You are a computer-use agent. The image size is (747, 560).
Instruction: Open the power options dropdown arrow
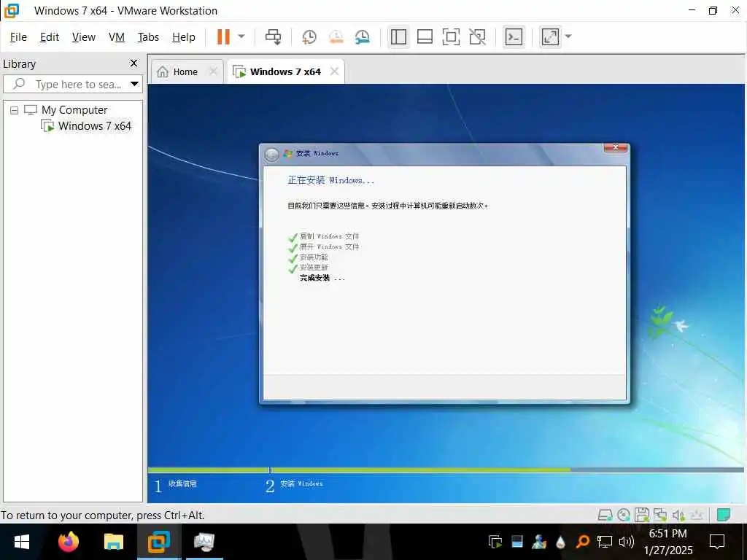241,36
